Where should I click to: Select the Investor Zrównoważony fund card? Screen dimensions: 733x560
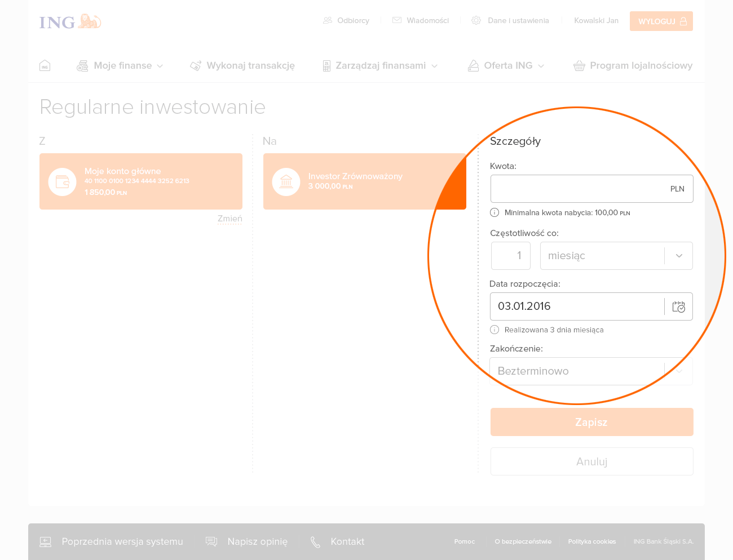point(365,181)
